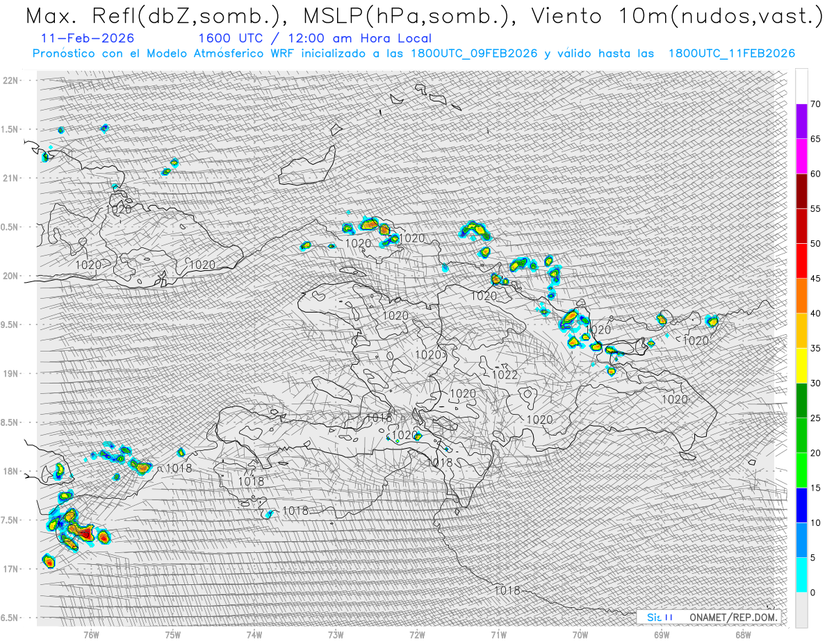Click the colorbar label 5

tap(812, 558)
